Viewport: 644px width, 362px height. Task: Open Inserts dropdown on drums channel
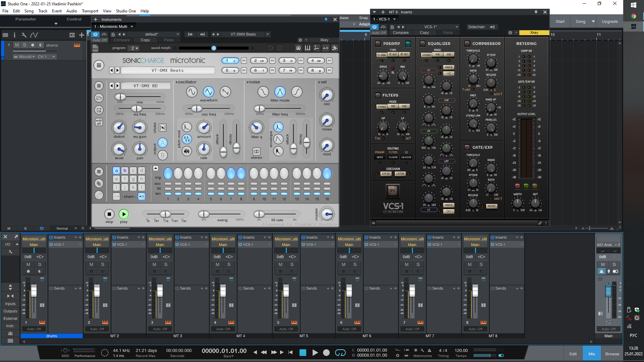tap(75, 237)
